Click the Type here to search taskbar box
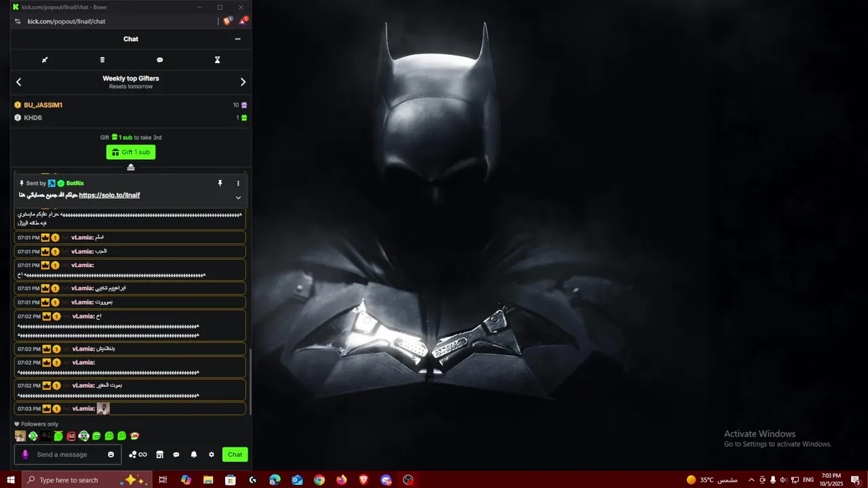The image size is (868, 488). pos(86,480)
